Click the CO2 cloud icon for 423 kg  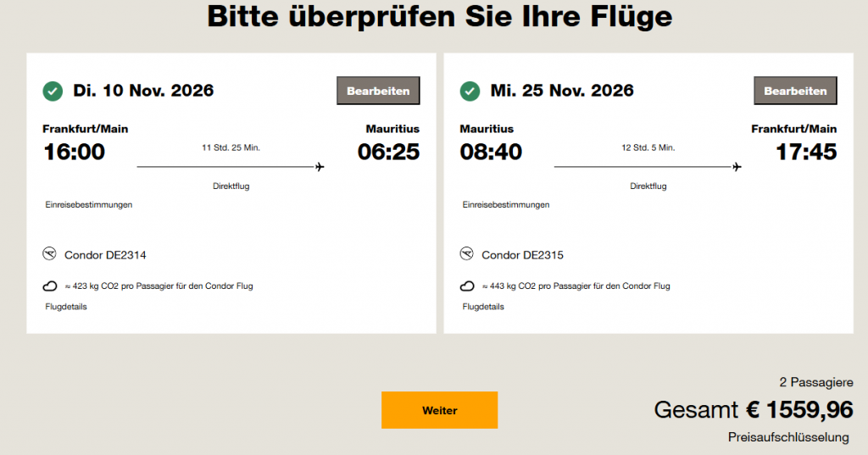pyautogui.click(x=50, y=286)
